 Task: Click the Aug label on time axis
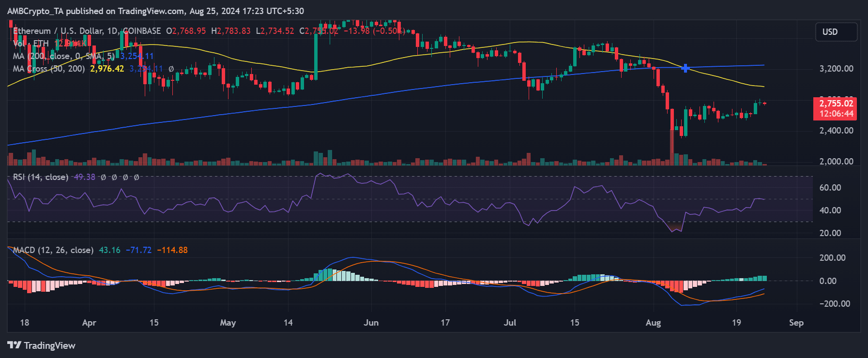click(653, 323)
